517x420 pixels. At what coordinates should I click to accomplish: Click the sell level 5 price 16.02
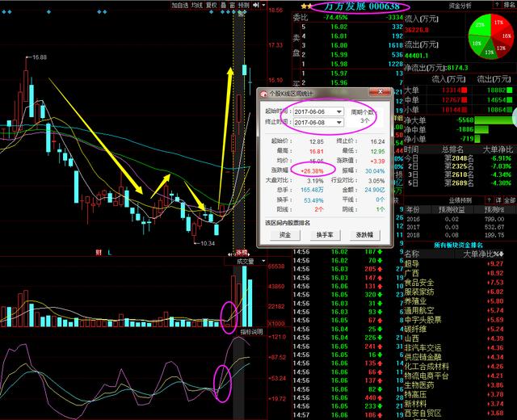339,27
